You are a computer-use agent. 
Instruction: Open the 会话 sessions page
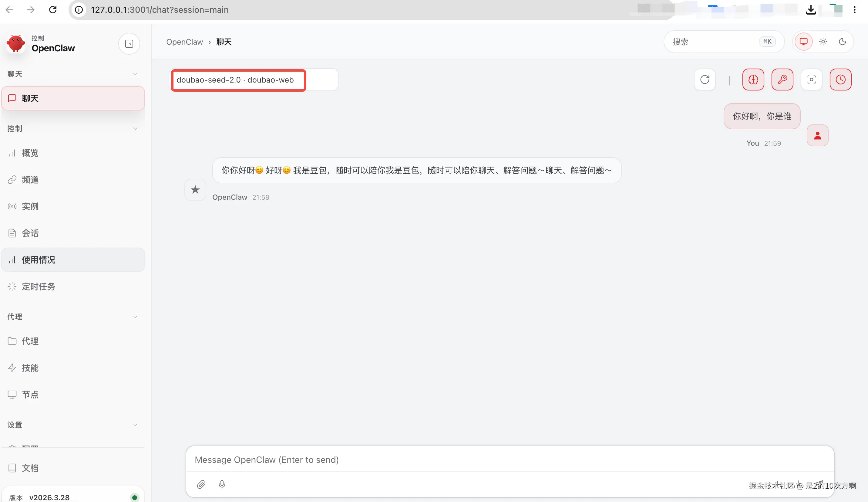tap(73, 233)
